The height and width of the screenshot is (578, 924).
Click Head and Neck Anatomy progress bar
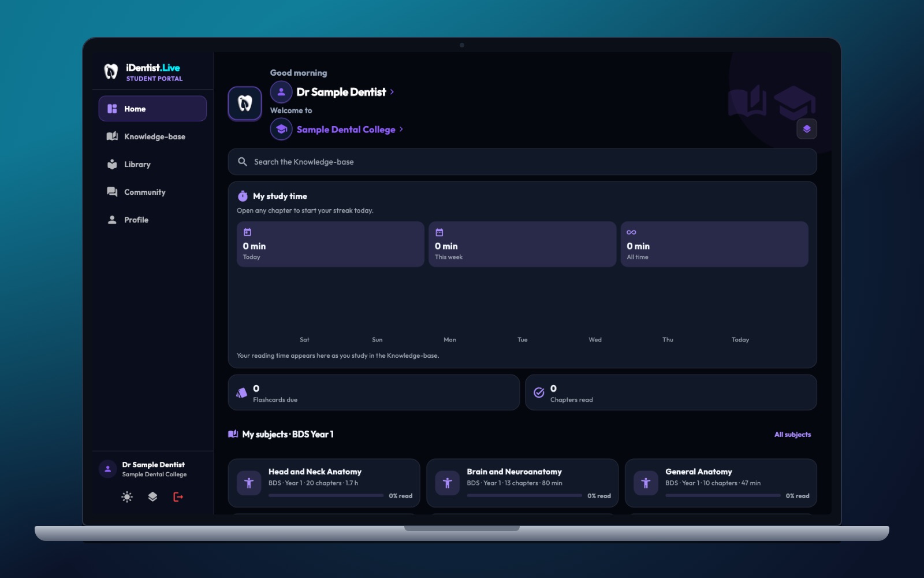click(x=326, y=495)
